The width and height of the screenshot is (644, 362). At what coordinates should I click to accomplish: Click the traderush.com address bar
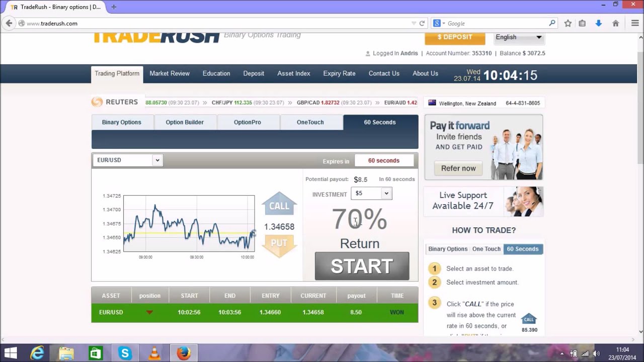216,23
